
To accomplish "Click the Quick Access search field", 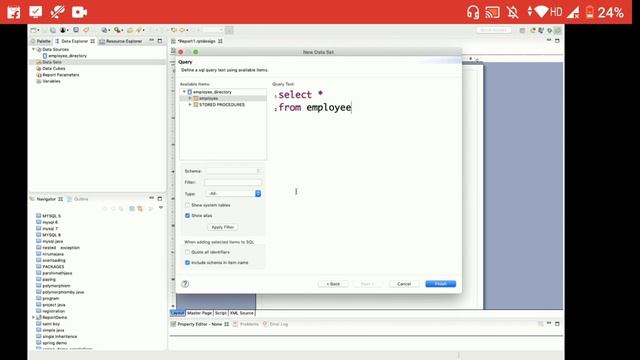I will [494, 30].
